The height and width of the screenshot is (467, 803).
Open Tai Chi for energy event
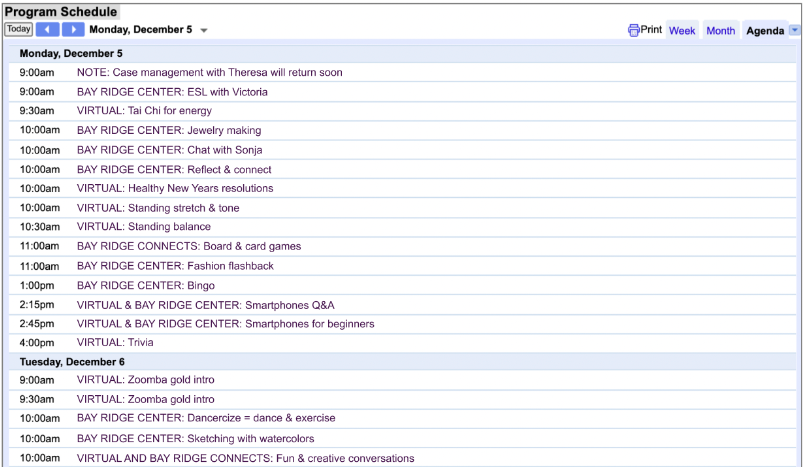coord(144,111)
